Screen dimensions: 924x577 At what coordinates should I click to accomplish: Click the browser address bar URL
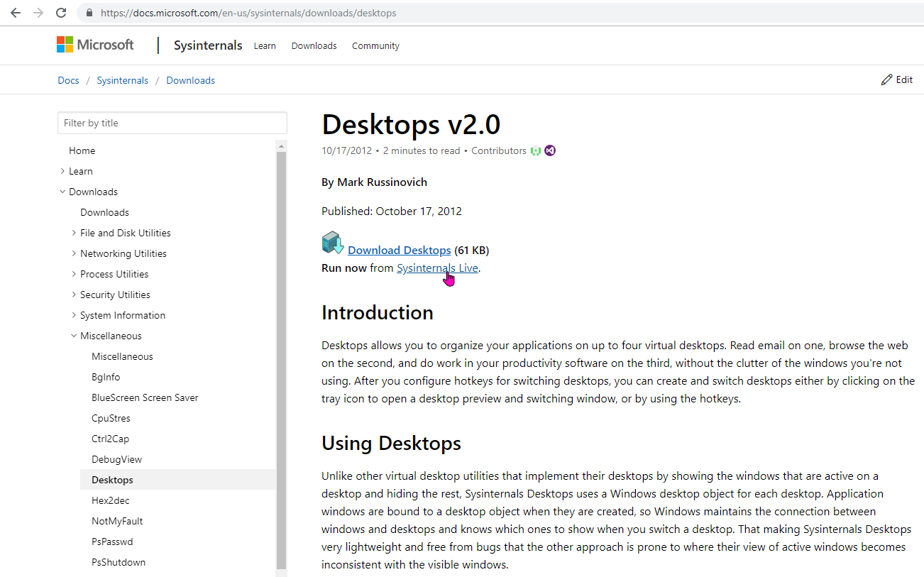coord(248,13)
